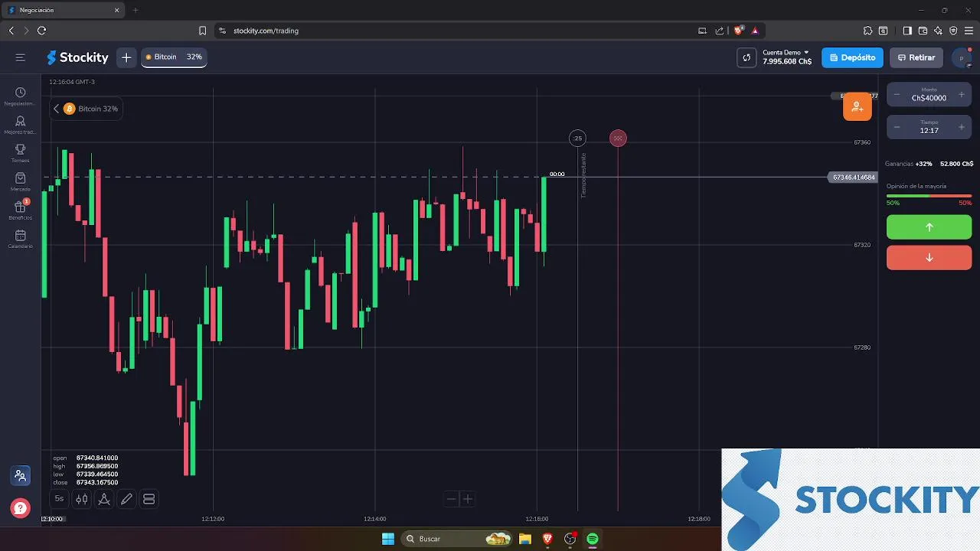Viewport: 980px width, 551px height.
Task: Open Torneos trophy in the sidebar
Action: click(x=21, y=153)
